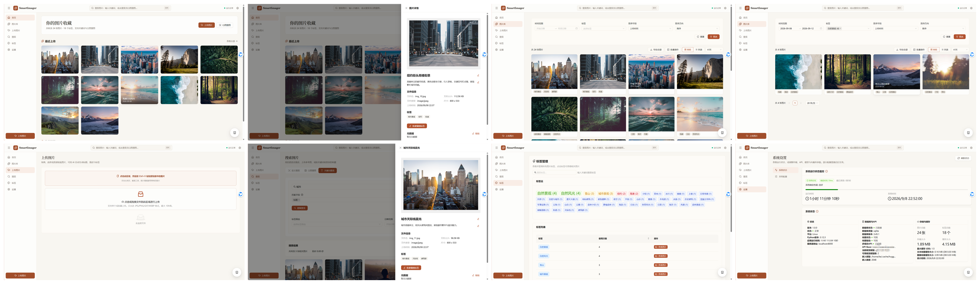This screenshot has width=980, height=284.
Task: Select the 关键词搜索 tab on the search page
Action: click(x=328, y=171)
